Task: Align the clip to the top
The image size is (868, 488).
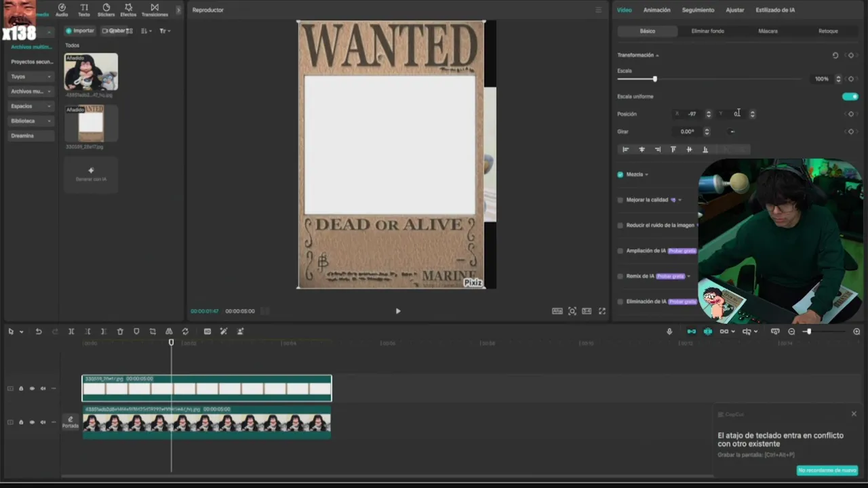Action: [x=673, y=150]
